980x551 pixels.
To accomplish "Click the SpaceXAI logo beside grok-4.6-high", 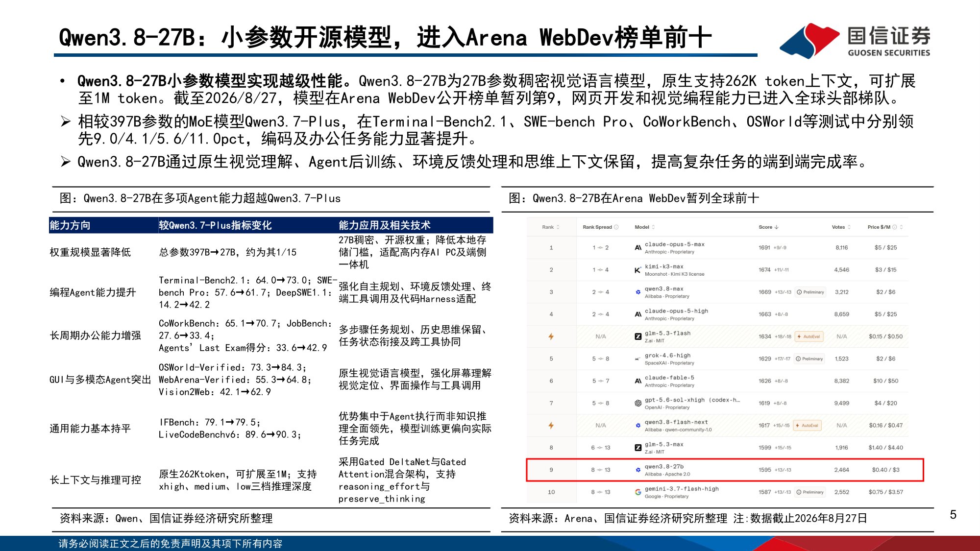I will (x=638, y=359).
